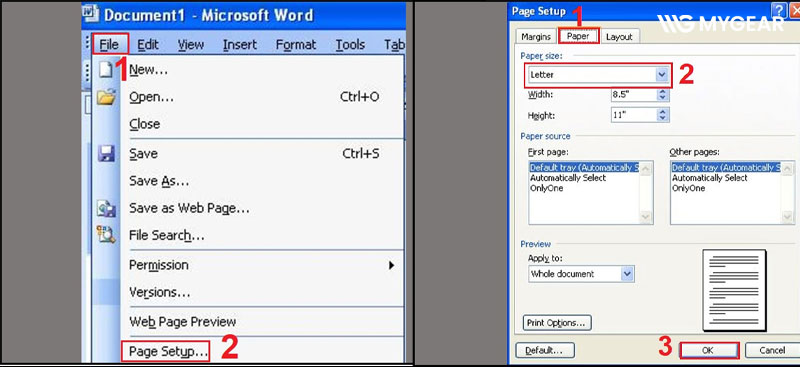Click the First page list scrollbar
Screen dimensions: 800x367
646,193
